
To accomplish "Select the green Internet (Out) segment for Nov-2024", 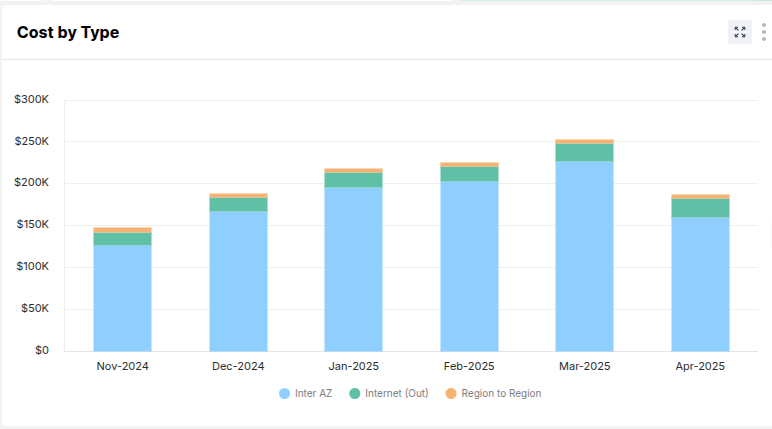I will point(122,239).
